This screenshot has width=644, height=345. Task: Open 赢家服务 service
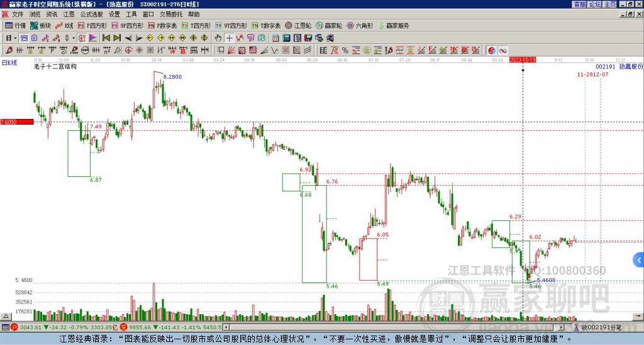(x=394, y=26)
